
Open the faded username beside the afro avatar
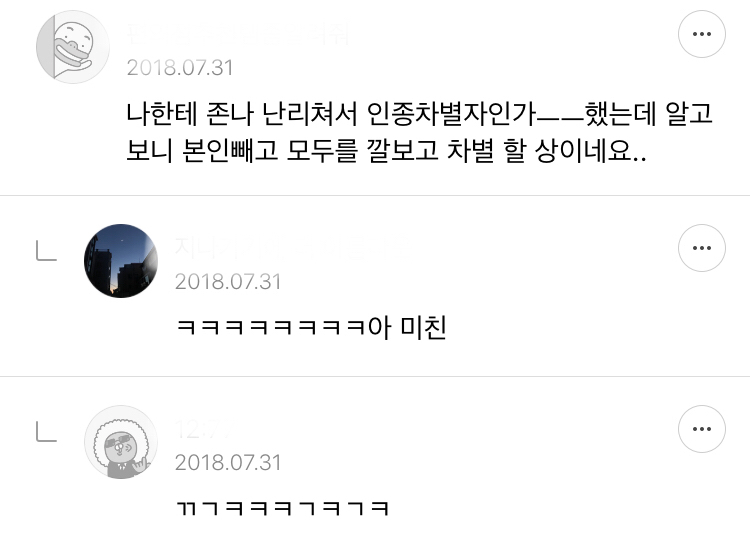[x=203, y=429]
